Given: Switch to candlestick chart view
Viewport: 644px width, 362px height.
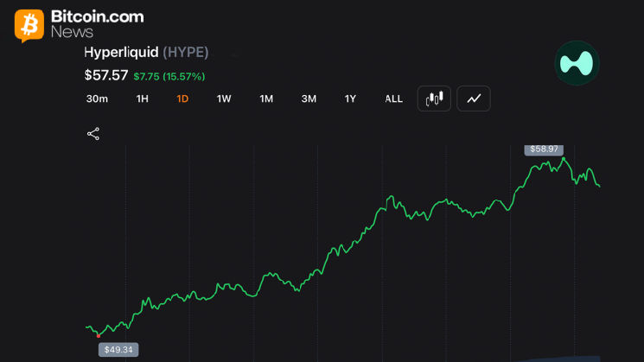Looking at the screenshot, I should coord(434,98).
